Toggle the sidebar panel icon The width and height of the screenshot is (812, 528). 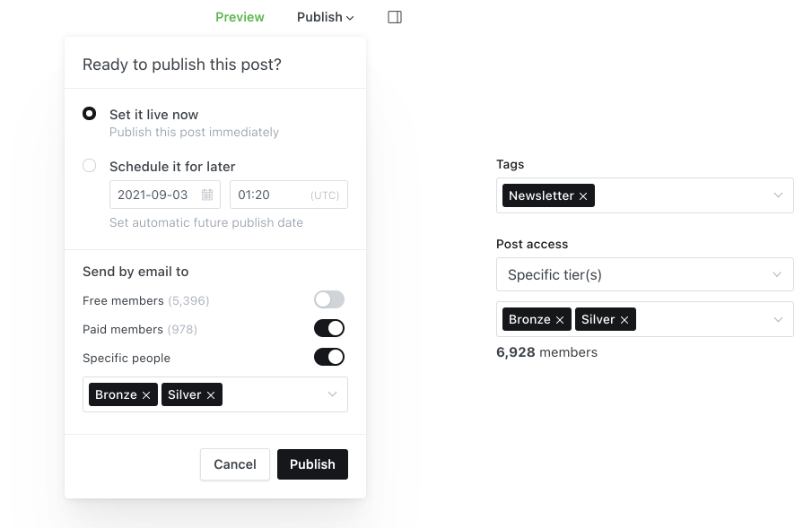(x=395, y=17)
